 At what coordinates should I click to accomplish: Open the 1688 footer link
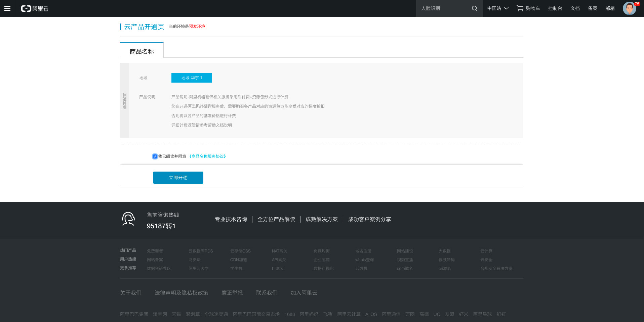click(x=290, y=314)
